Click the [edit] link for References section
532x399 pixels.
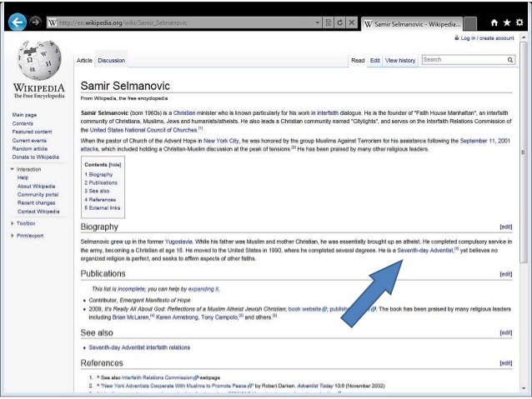pyautogui.click(x=506, y=363)
